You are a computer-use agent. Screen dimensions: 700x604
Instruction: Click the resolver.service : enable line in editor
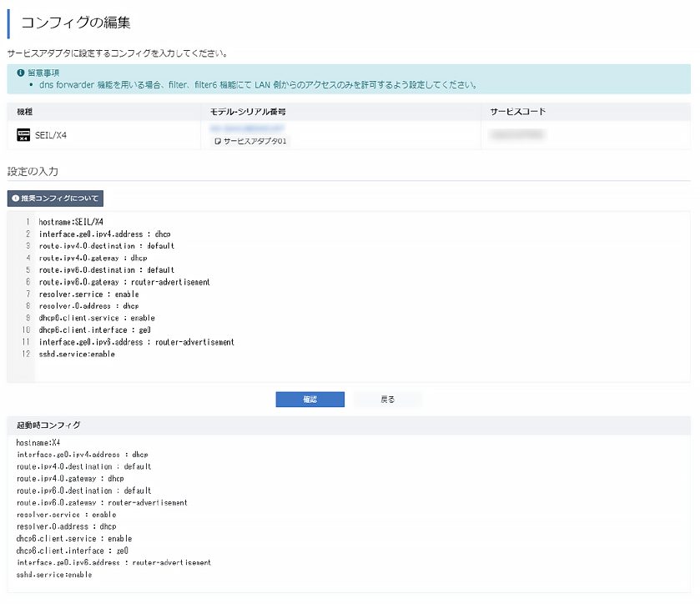88,294
